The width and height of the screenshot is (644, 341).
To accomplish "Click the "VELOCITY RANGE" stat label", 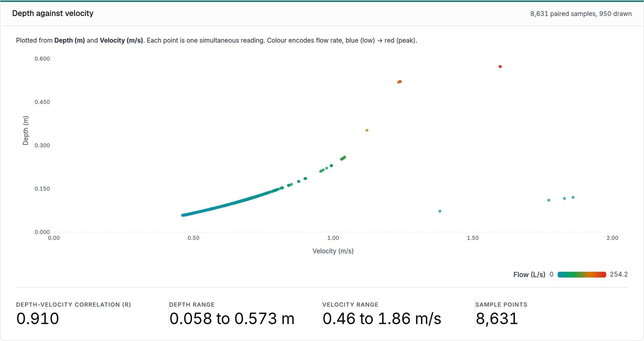I will pyautogui.click(x=351, y=305).
